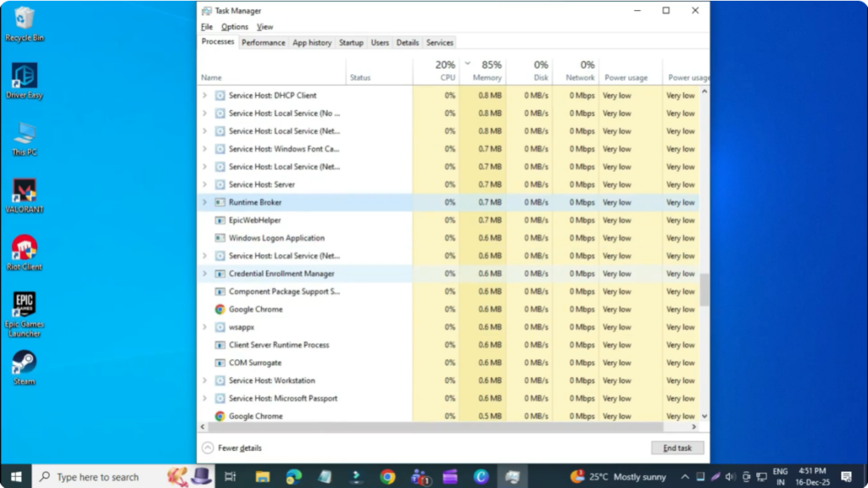Open the notification center icon
The width and height of the screenshot is (868, 488).
pos(846,477)
